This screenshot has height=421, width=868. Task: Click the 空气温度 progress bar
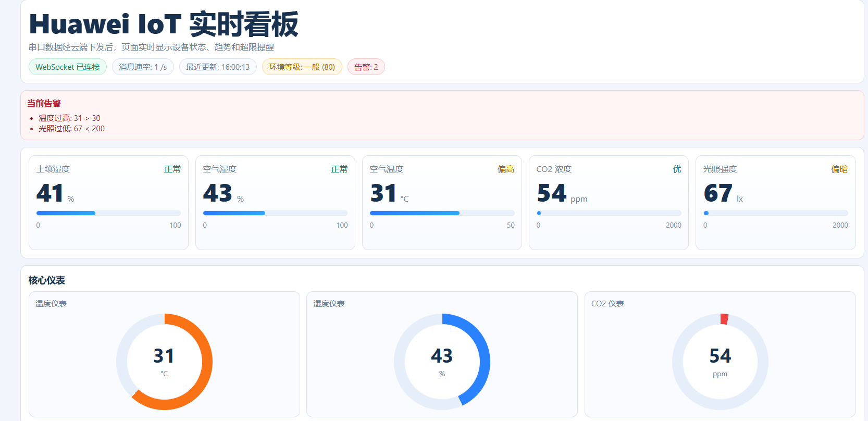pos(442,213)
